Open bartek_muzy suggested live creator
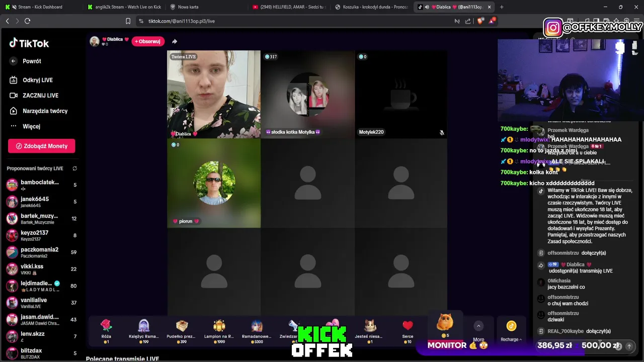 [x=41, y=219]
